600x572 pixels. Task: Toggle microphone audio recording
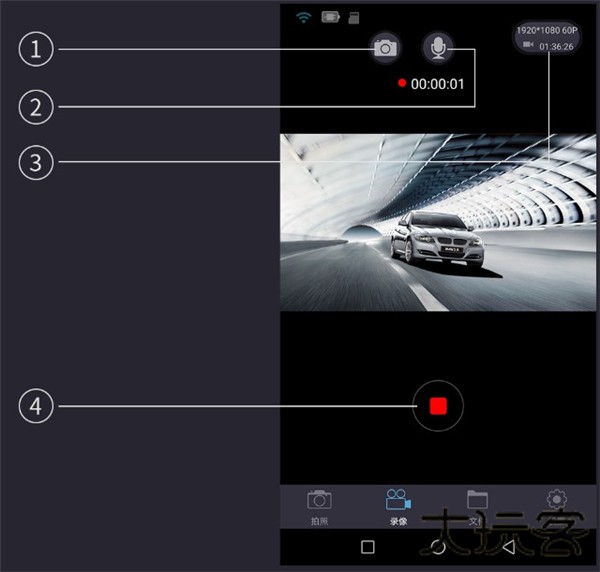pos(437,47)
